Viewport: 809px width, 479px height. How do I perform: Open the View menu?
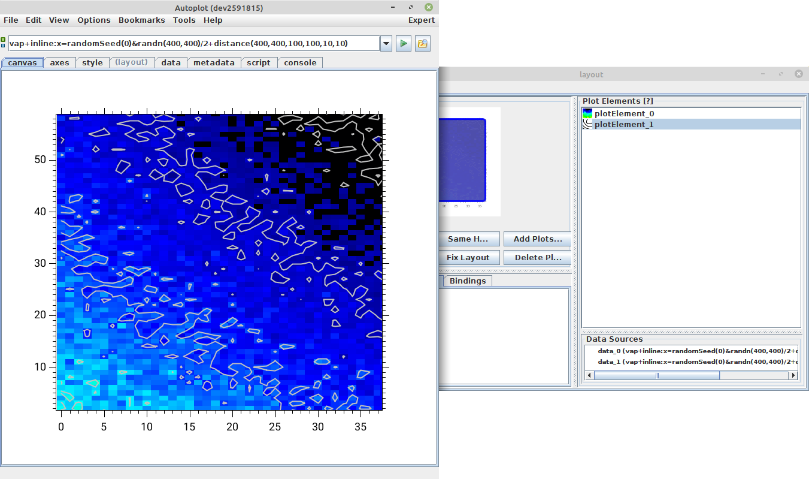[59, 20]
